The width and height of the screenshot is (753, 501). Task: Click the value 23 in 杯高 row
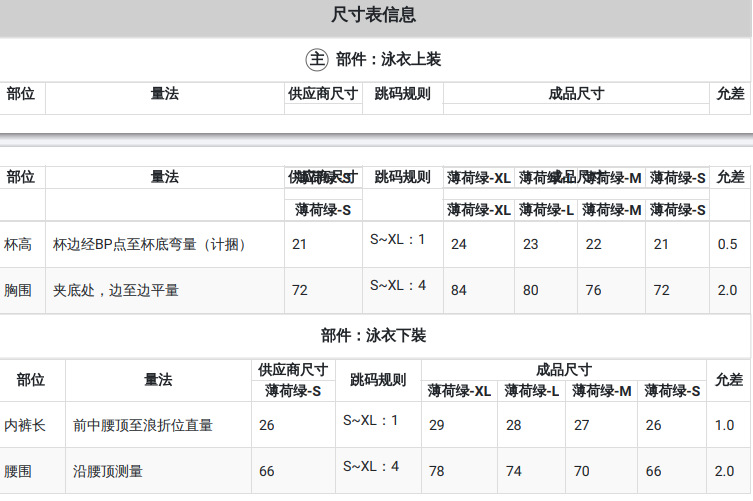[531, 244]
